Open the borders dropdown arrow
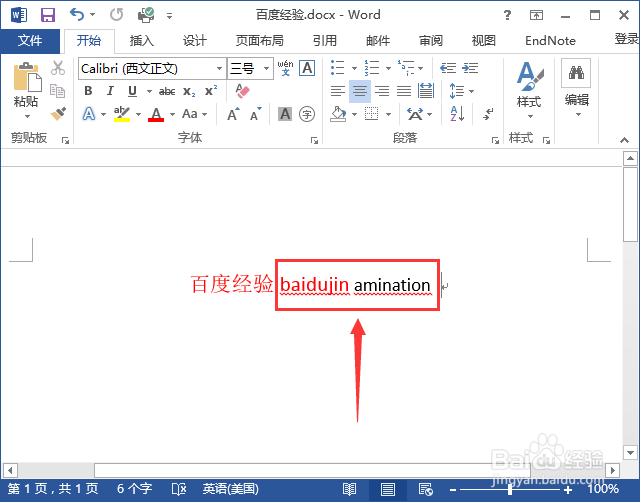 [x=388, y=114]
